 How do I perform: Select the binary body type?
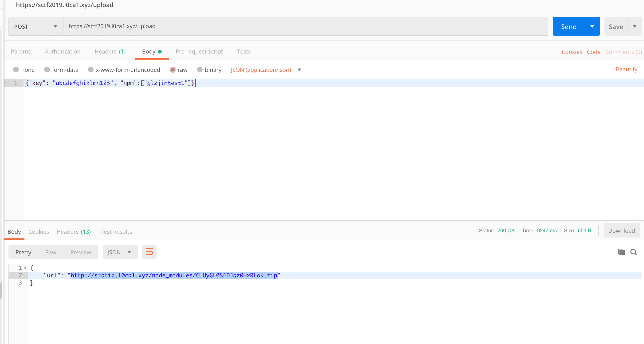pos(200,70)
